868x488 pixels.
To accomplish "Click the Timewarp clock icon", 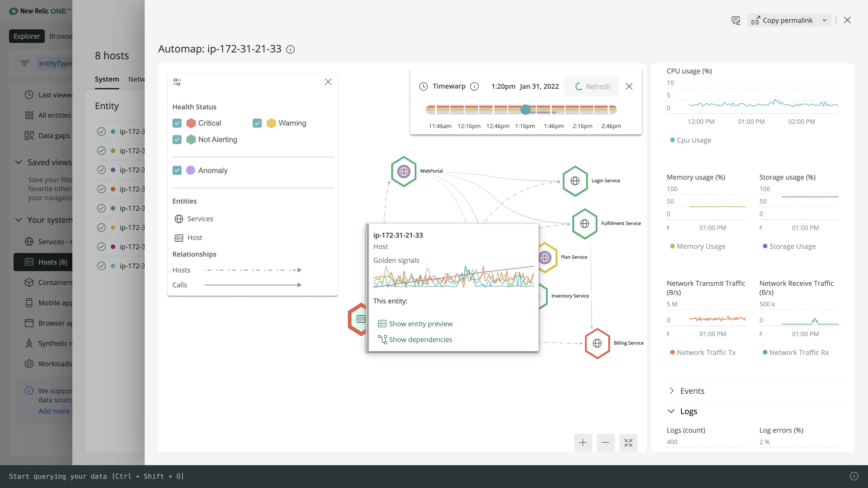I will click(x=423, y=87).
